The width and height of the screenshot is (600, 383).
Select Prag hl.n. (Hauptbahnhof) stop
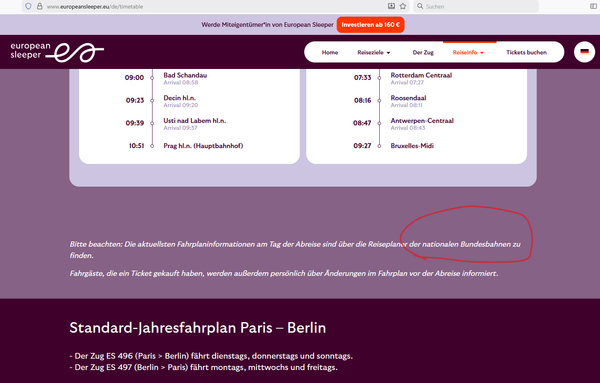click(x=203, y=146)
